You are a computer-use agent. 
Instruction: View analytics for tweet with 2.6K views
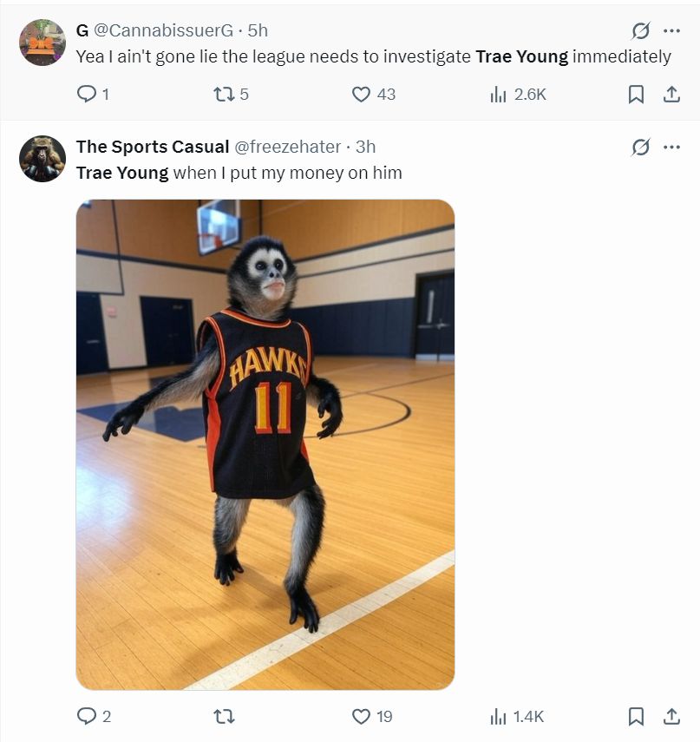498,95
